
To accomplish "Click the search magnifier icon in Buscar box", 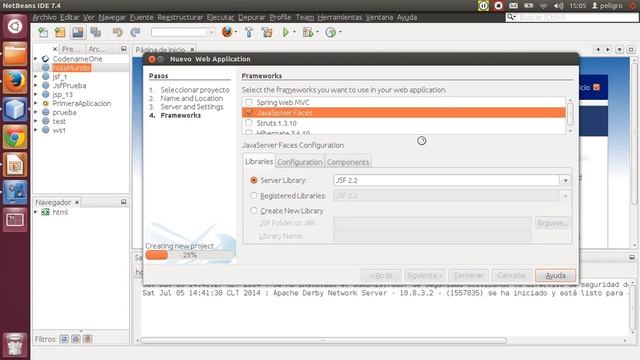I will 511,17.
